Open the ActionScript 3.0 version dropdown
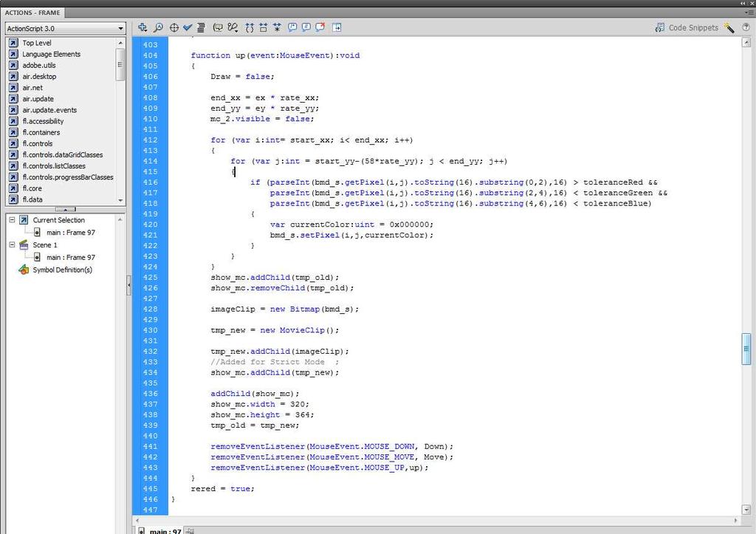756x534 pixels. pos(66,29)
